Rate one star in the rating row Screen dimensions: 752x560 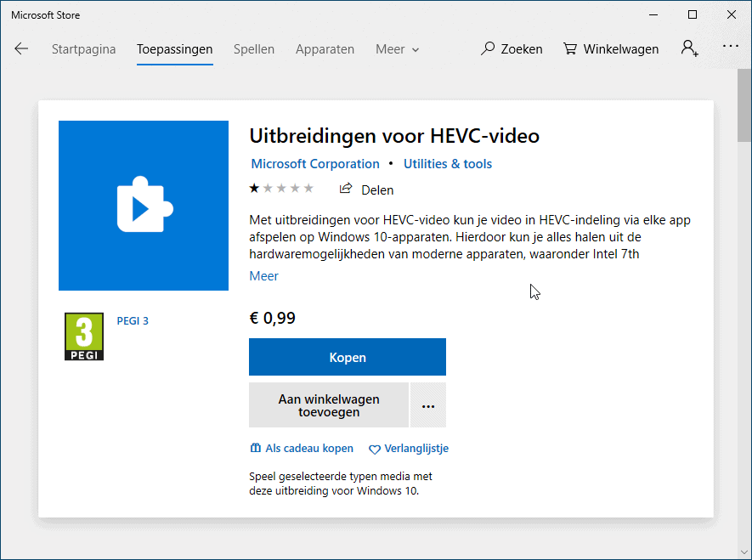253,187
